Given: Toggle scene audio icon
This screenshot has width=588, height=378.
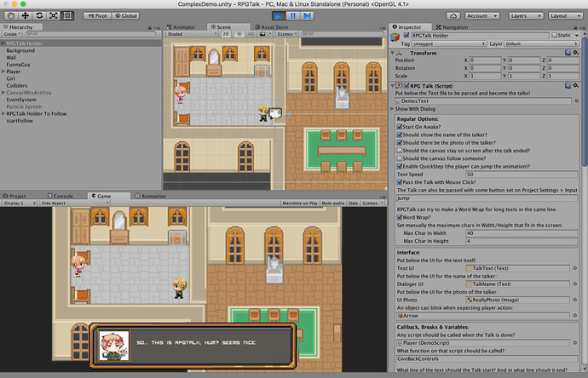Looking at the screenshot, I should [251, 34].
